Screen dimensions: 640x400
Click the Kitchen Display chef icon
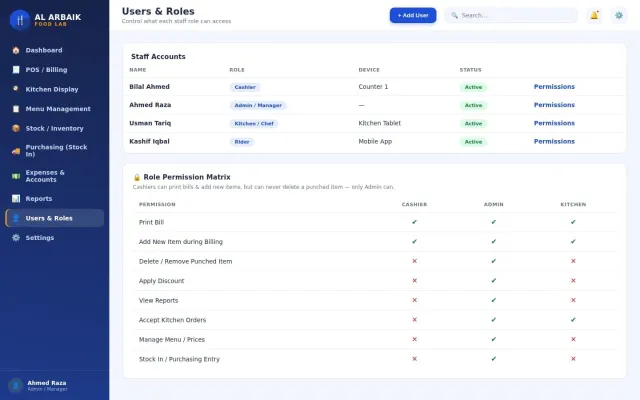point(16,89)
